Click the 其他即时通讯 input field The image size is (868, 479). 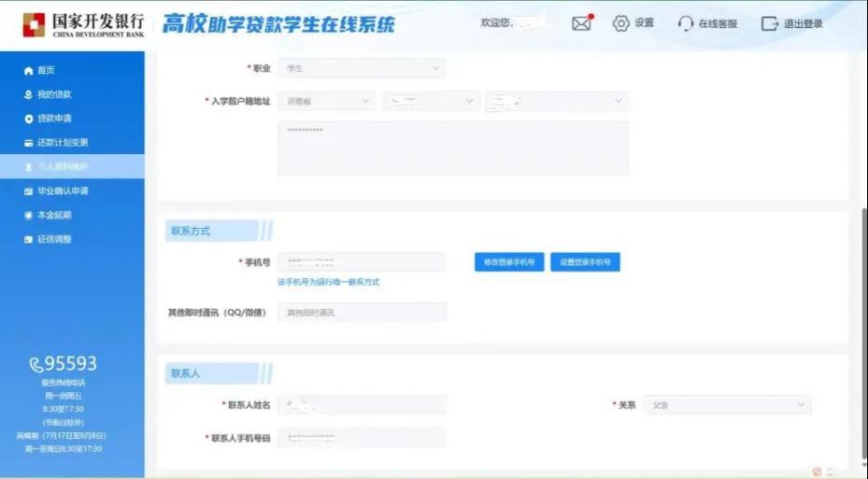point(362,313)
